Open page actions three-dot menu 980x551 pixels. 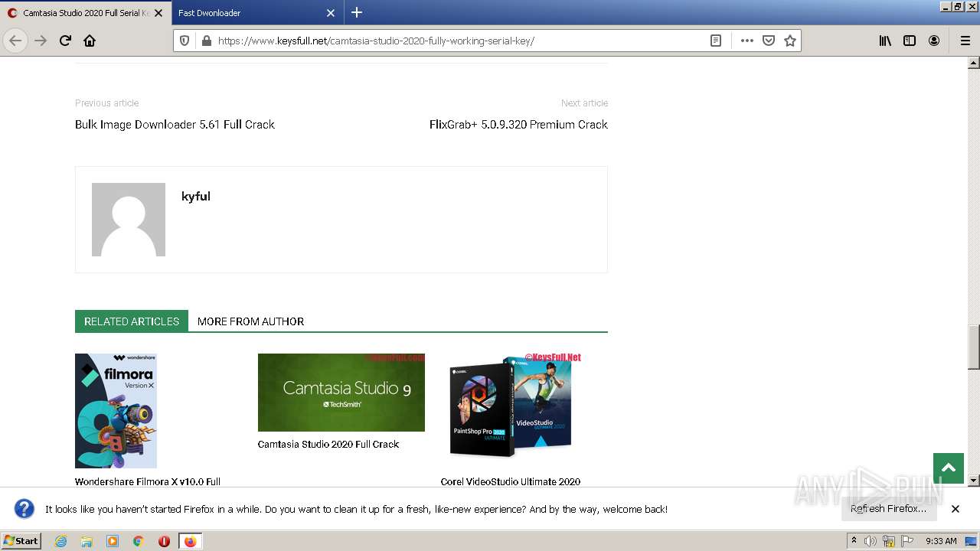(x=747, y=41)
